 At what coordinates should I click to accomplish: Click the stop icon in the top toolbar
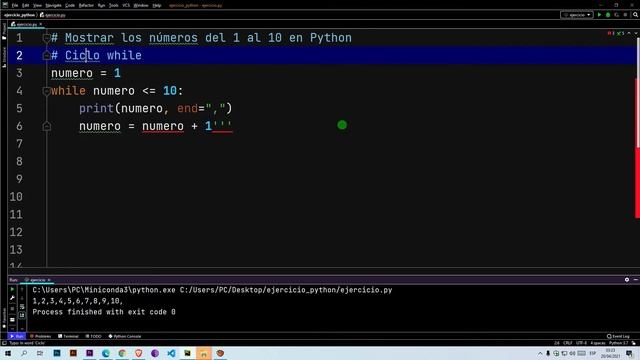625,15
